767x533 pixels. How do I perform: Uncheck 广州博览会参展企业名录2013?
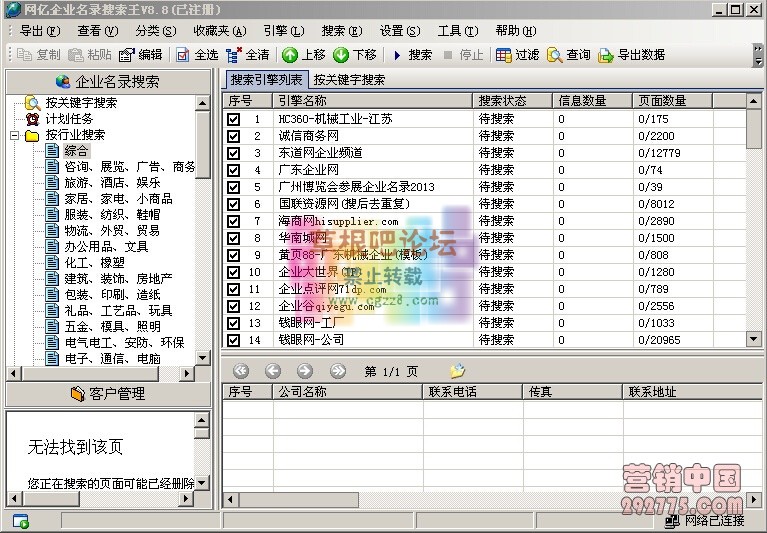(234, 187)
